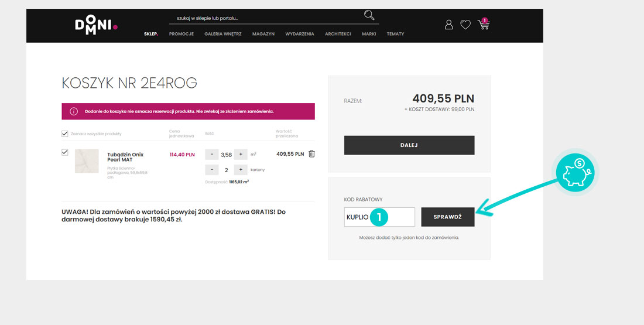The image size is (644, 325).
Task: Open the Promocje menu item
Action: pyautogui.click(x=181, y=34)
